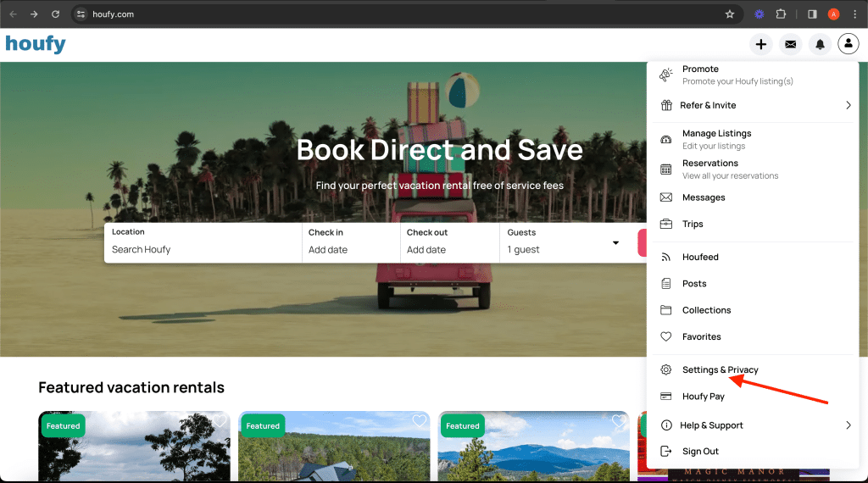The height and width of the screenshot is (483, 868).
Task: Bookmark page with star icon
Action: coord(730,14)
